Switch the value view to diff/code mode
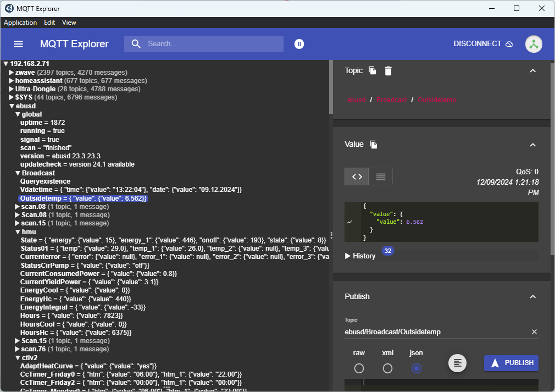Viewport: 555px width, 392px height. (357, 176)
